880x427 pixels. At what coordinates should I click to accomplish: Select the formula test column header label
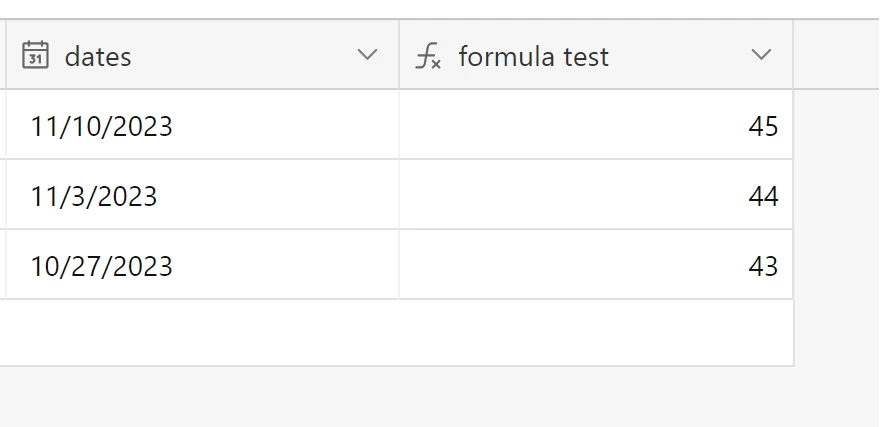(533, 57)
